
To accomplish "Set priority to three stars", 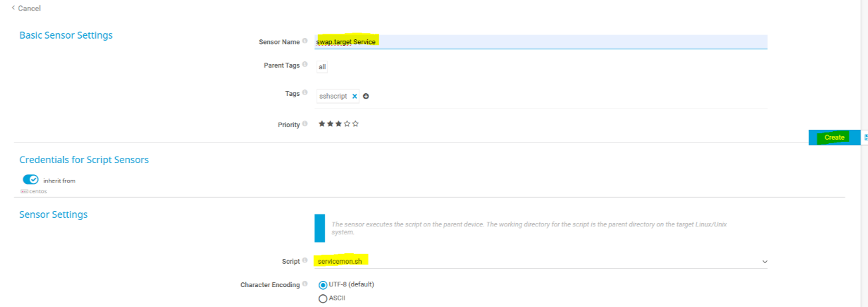I will click(x=339, y=124).
